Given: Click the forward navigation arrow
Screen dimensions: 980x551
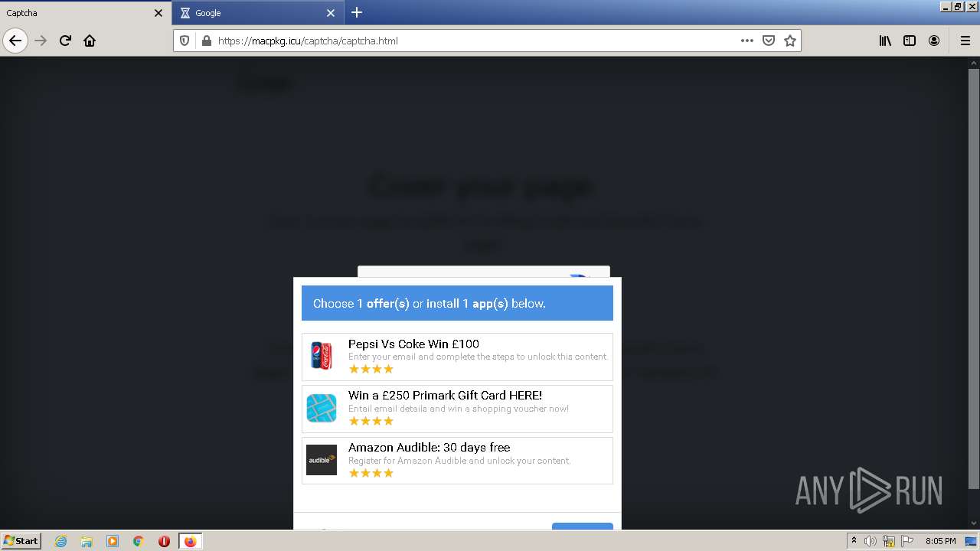Looking at the screenshot, I should tap(41, 41).
